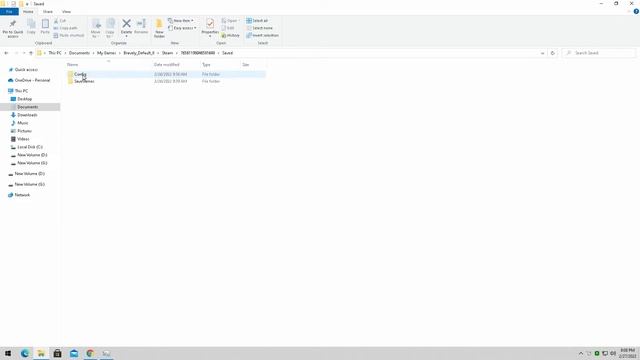Switch to the Share ribbon tab
Image resolution: width=640 pixels, height=360 pixels.
(48, 12)
